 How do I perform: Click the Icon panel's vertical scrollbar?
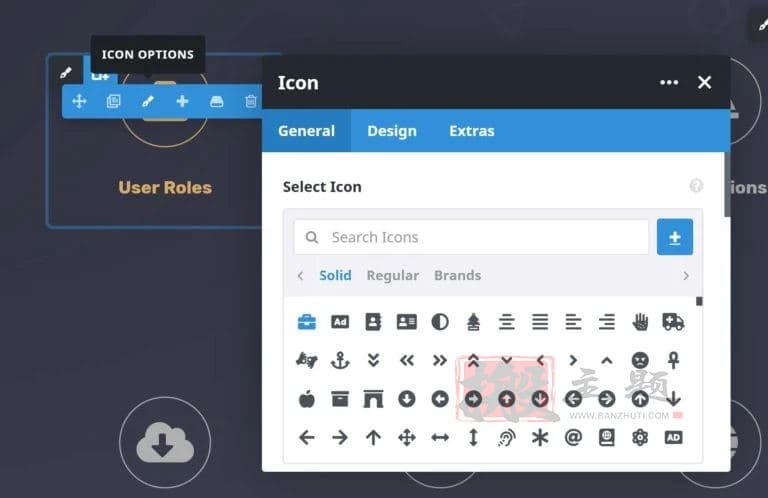pyautogui.click(x=727, y=185)
